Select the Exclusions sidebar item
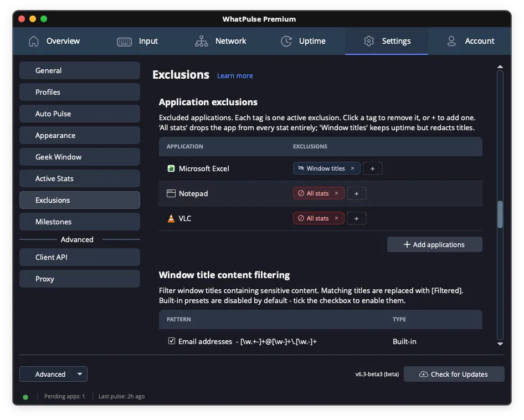The height and width of the screenshot is (420, 524). coord(80,200)
